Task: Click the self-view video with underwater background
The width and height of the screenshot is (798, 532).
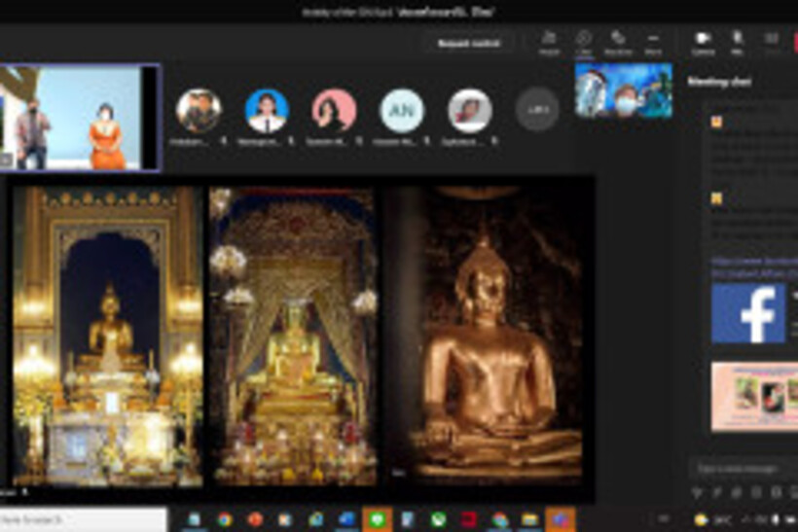Action: pyautogui.click(x=624, y=90)
